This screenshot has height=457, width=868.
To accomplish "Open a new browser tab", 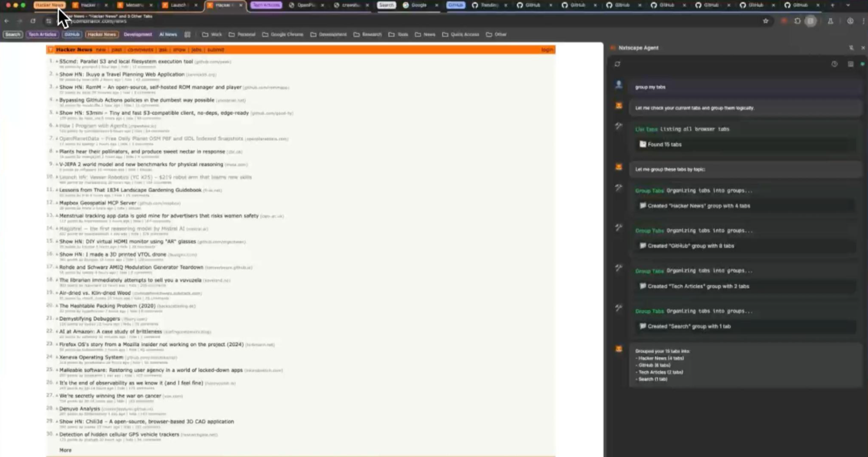I will click(832, 5).
